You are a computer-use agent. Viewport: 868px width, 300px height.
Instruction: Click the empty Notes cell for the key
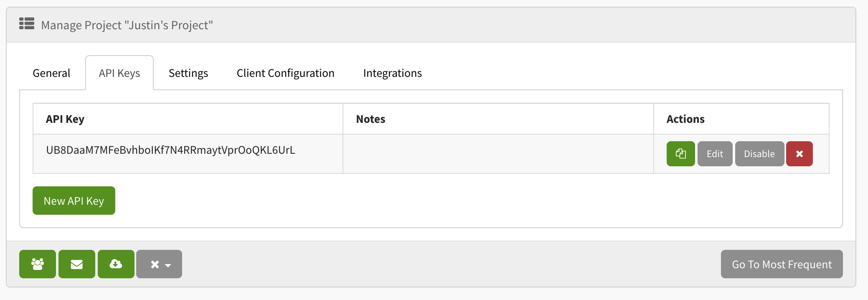click(497, 154)
